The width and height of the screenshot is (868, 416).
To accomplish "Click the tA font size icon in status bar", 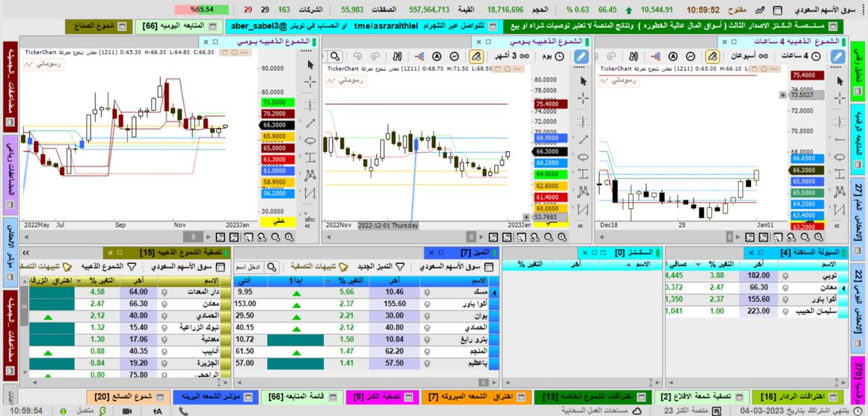I will tap(158, 410).
